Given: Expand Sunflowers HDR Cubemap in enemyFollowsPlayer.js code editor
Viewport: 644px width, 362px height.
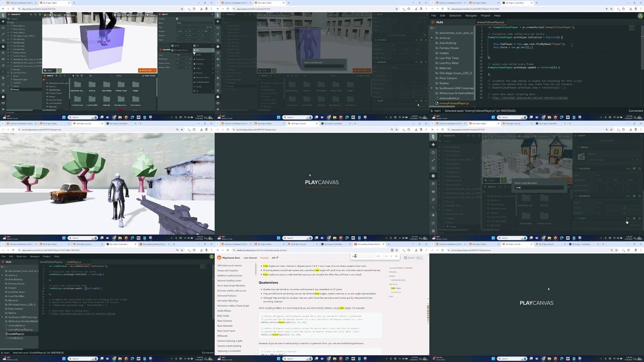Looking at the screenshot, I should [x=432, y=88].
